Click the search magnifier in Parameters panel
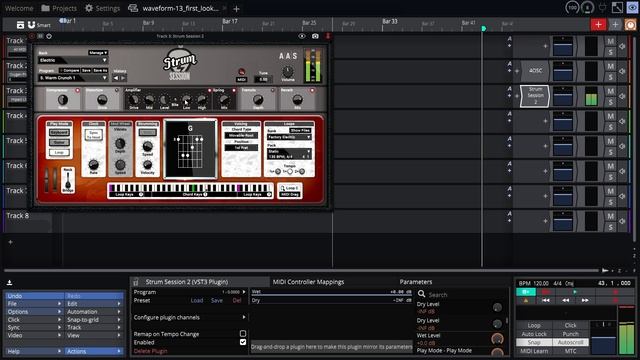This screenshot has width=640, height=360. coord(421,294)
